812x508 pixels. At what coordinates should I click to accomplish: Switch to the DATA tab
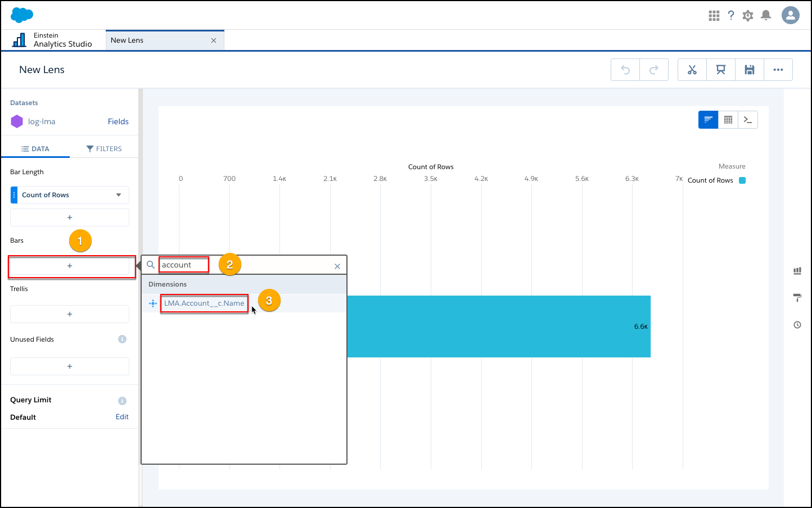(x=35, y=149)
